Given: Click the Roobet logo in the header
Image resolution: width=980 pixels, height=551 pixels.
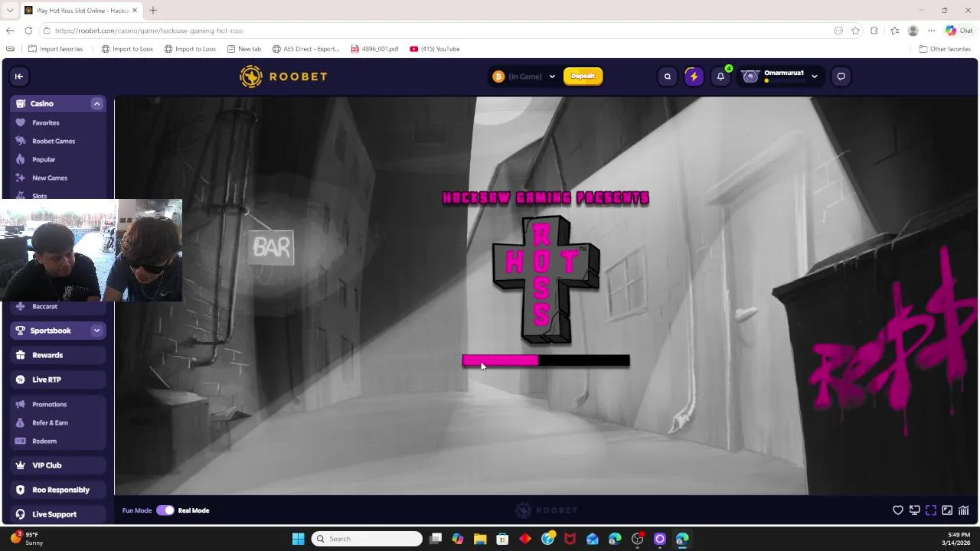Looking at the screenshot, I should tap(283, 77).
